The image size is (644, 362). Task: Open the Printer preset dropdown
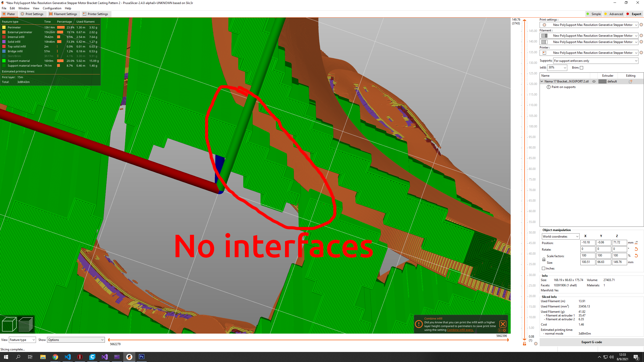[x=589, y=53]
